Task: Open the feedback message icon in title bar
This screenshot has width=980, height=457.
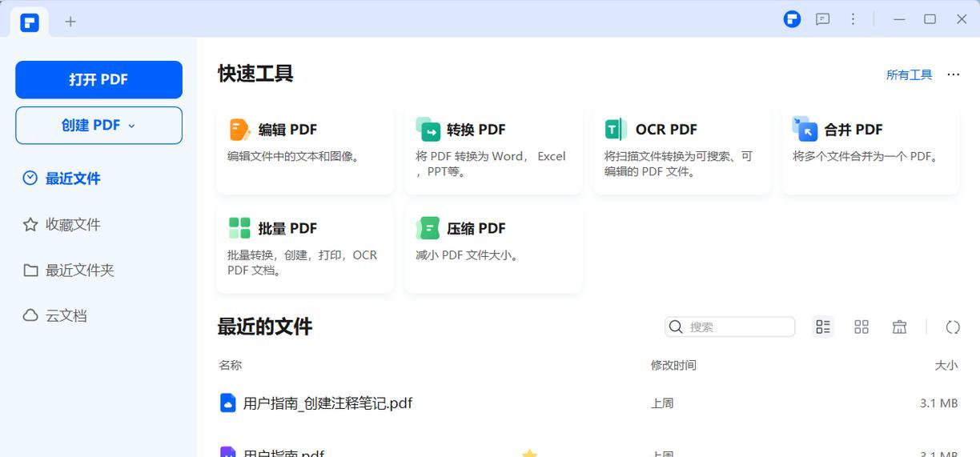Action: click(822, 19)
